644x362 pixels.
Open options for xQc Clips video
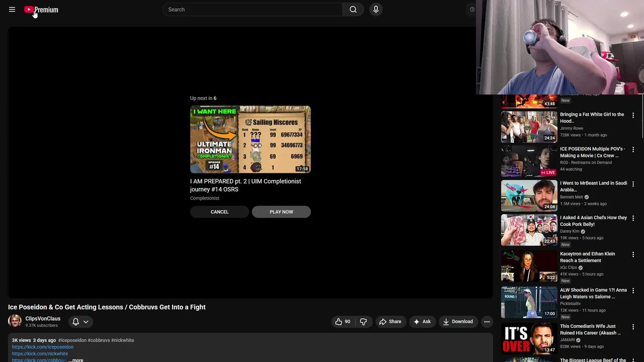[x=633, y=255]
